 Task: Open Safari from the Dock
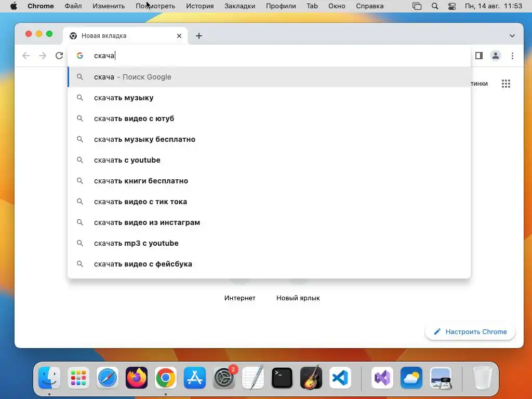coord(108,378)
